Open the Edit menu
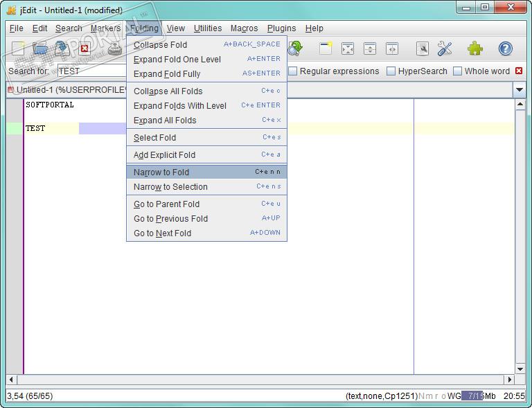This screenshot has width=532, height=408. click(39, 28)
